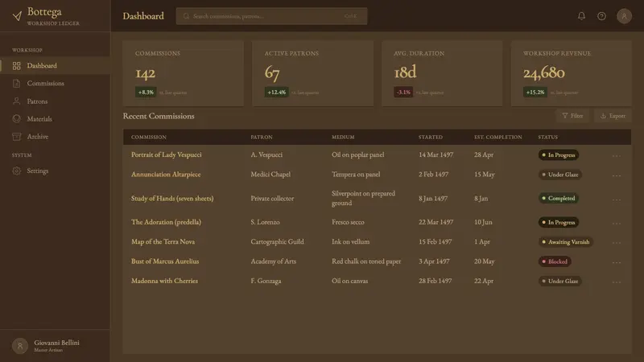Click the Awaiting Varnish status badge

click(x=566, y=242)
